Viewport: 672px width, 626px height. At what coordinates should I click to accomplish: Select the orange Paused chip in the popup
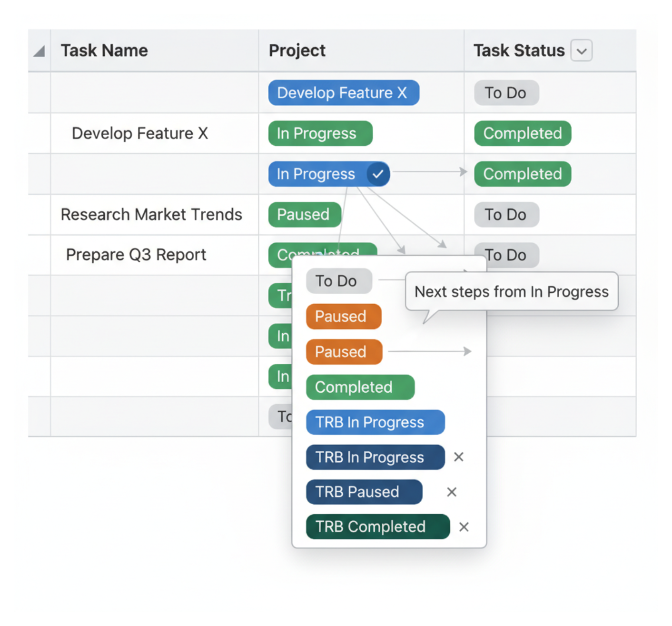point(344,317)
